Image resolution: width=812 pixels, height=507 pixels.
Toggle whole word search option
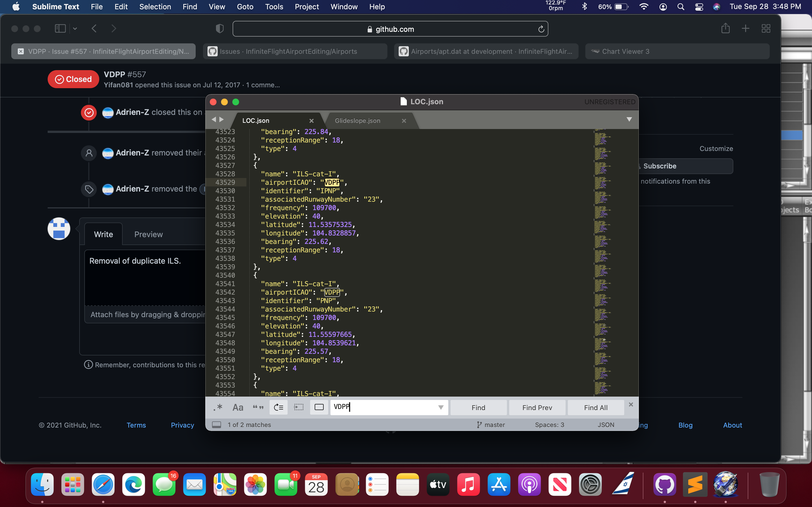258,407
